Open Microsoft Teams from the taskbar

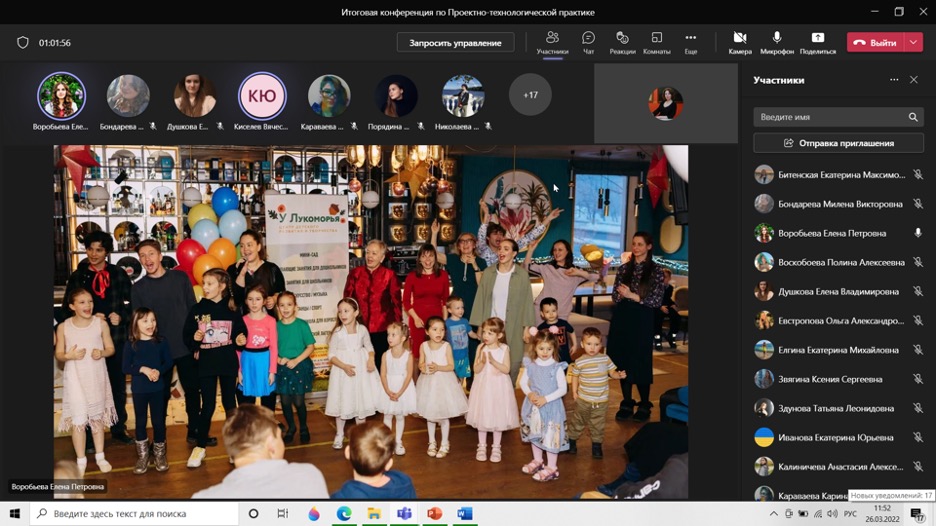click(404, 514)
